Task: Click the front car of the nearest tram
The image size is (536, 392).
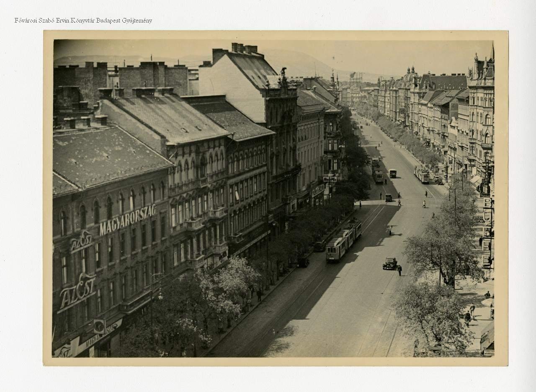Action: [x=335, y=250]
